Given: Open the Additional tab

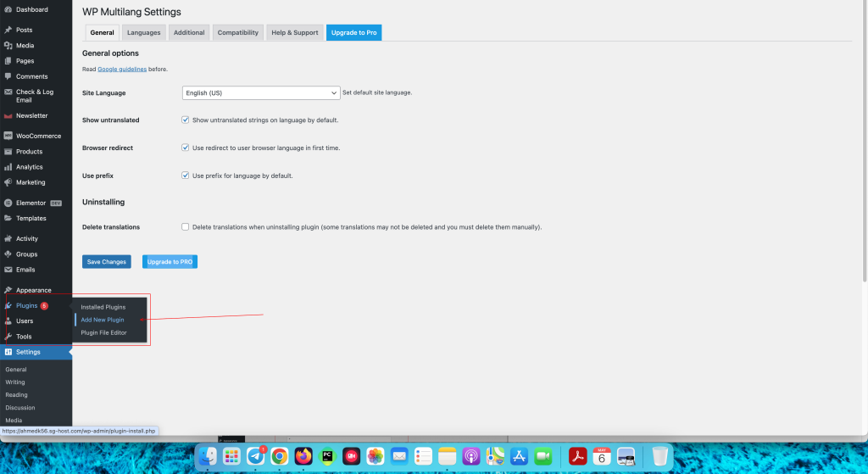Looking at the screenshot, I should (x=189, y=33).
